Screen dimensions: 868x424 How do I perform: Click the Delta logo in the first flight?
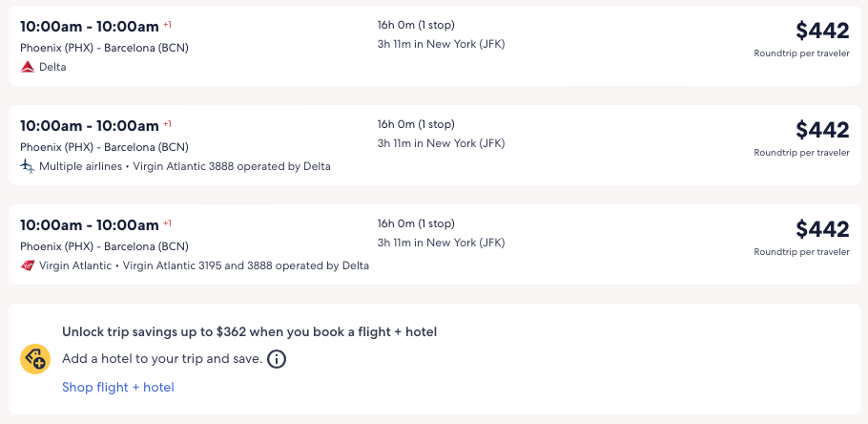[28, 67]
